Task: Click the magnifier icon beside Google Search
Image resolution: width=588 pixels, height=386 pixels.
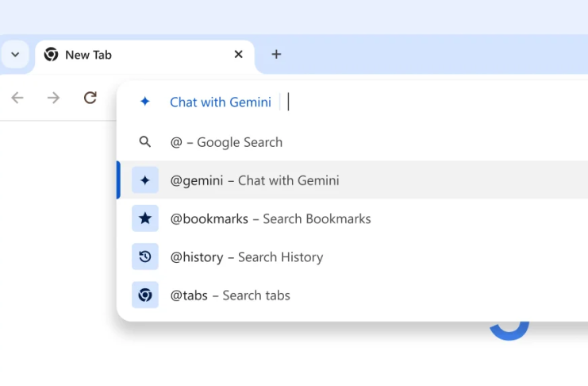Action: click(x=144, y=142)
